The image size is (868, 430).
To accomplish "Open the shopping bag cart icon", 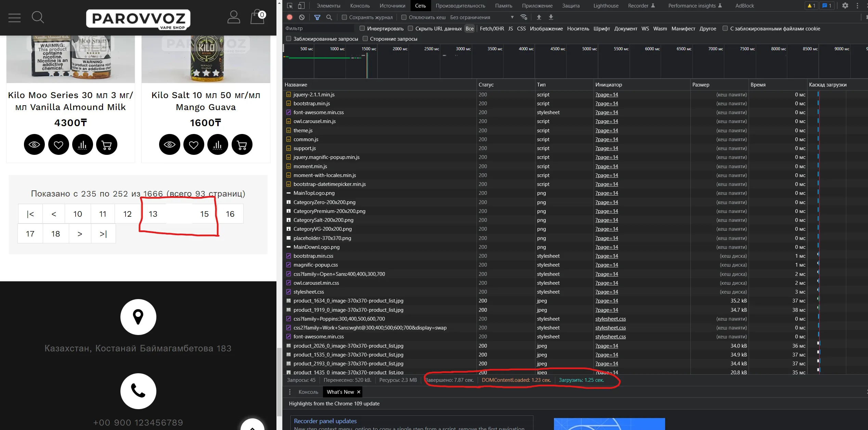I will tap(258, 17).
